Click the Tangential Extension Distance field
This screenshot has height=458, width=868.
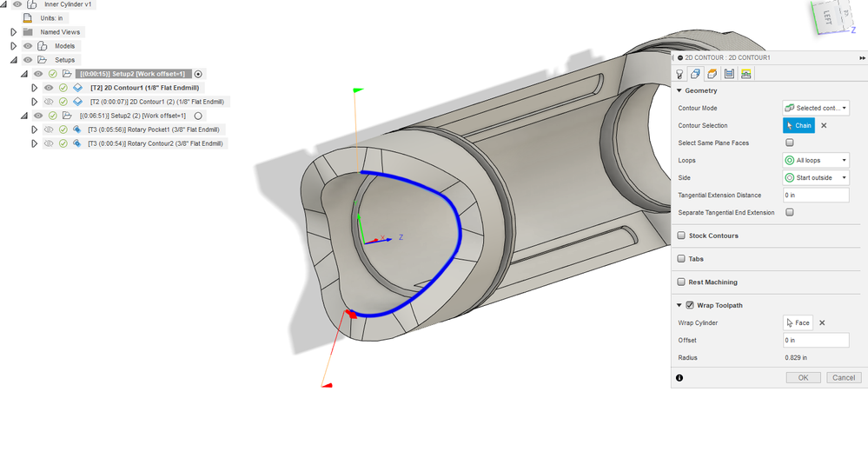tap(815, 195)
